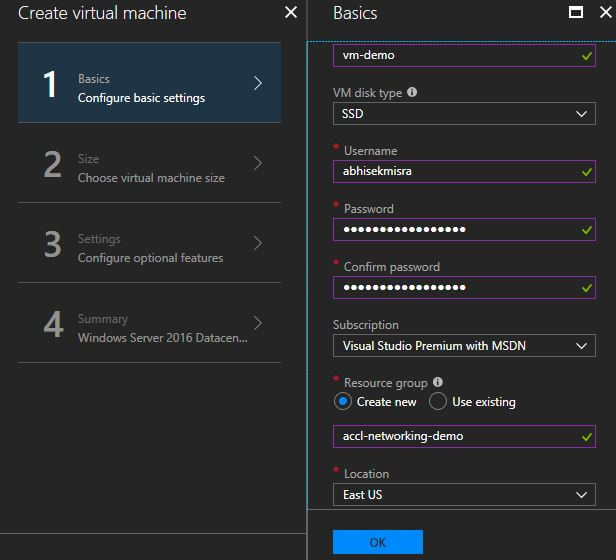Screen dimensions: 616x560
Task: Click the VM disk type info icon
Action: 412,92
